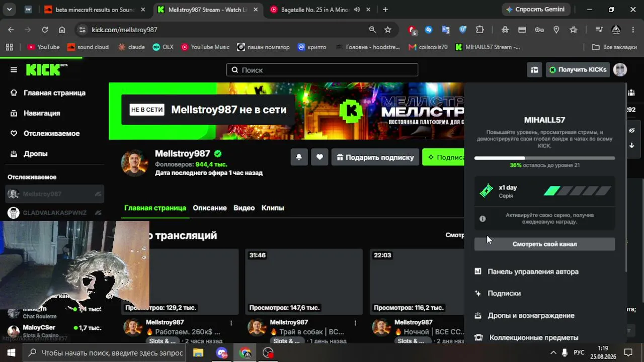Image resolution: width=644 pixels, height=362 pixels.
Task: Click the x1 day streak progress indicator
Action: 578,191
